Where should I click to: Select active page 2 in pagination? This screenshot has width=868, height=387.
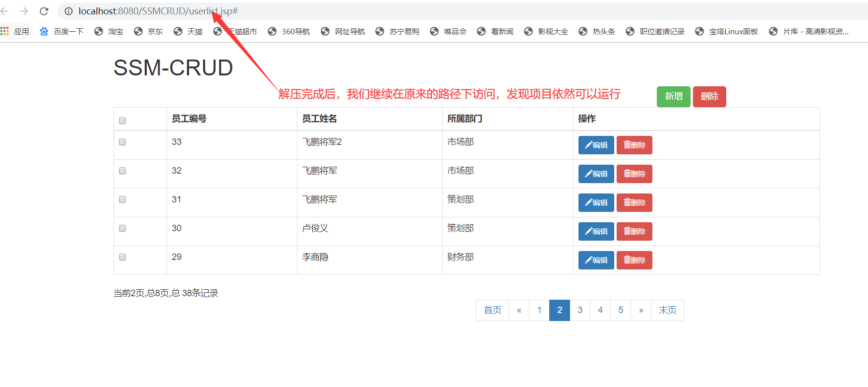[560, 310]
